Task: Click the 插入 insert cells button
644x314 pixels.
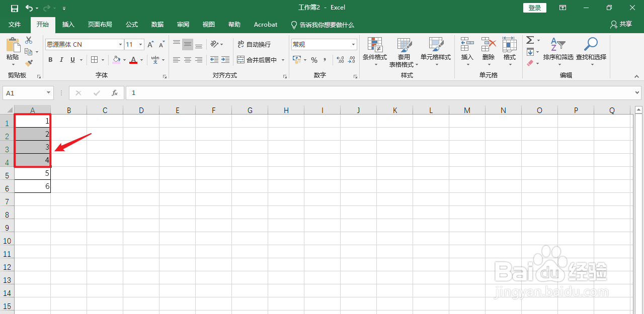Action: (467, 52)
